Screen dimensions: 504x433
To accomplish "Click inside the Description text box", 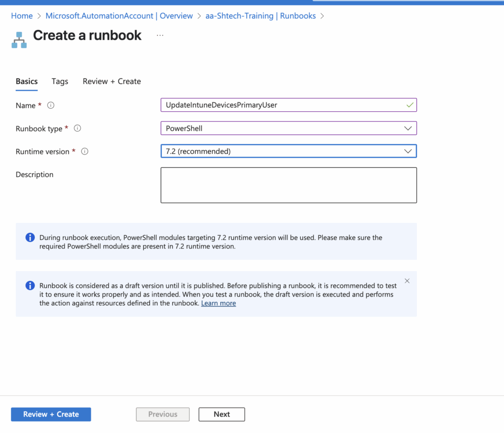I will [x=288, y=185].
